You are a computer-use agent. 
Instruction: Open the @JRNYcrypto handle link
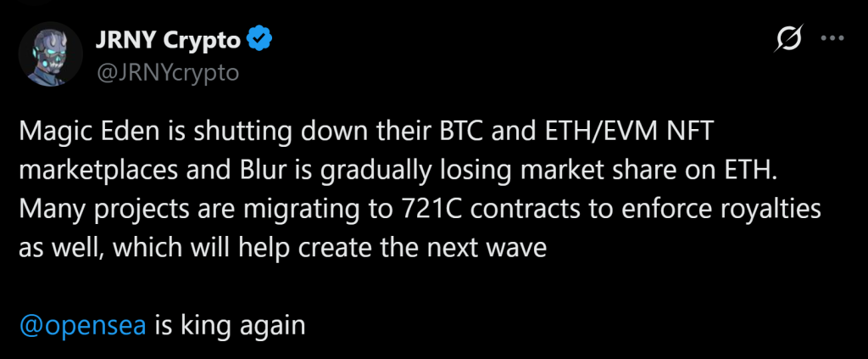(170, 72)
